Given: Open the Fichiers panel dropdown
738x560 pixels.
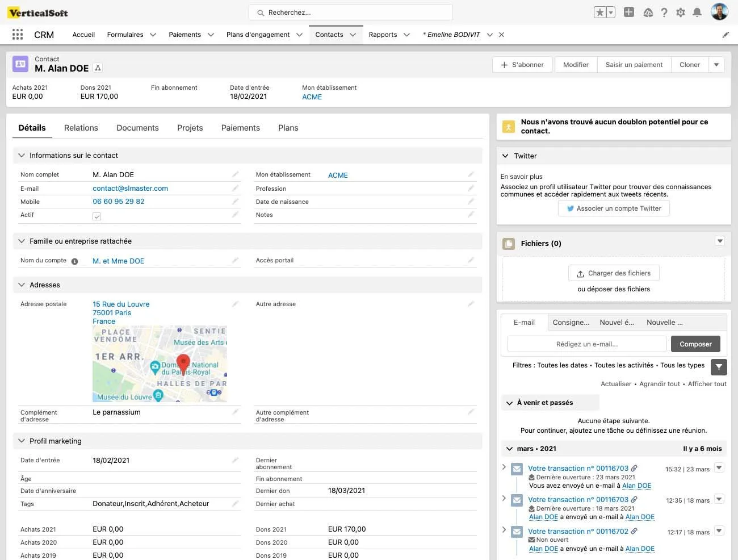Looking at the screenshot, I should (720, 241).
